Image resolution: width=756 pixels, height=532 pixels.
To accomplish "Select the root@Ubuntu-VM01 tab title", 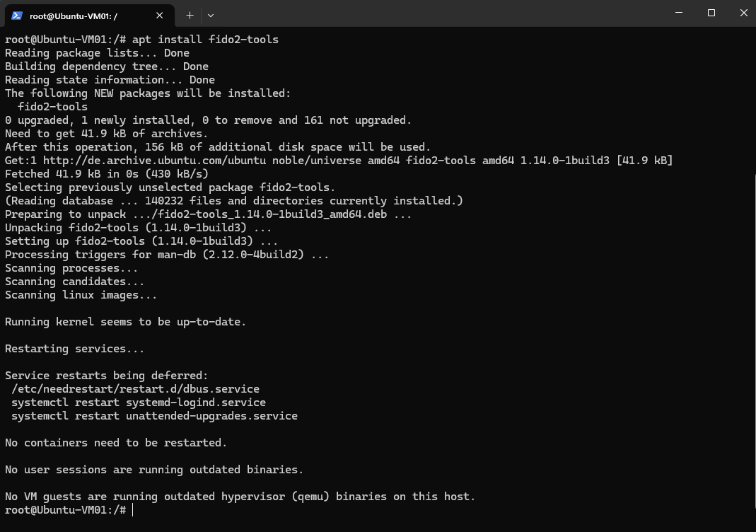I will (74, 16).
